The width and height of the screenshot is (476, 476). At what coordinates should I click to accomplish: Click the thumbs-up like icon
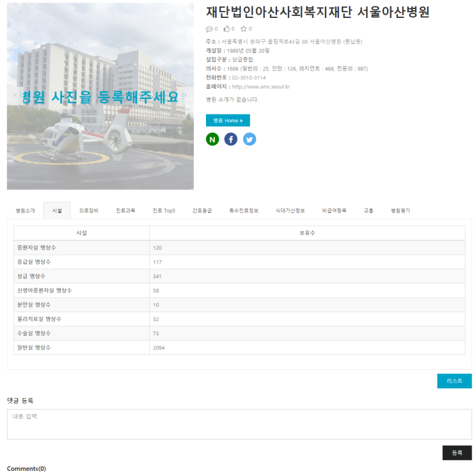(x=226, y=29)
